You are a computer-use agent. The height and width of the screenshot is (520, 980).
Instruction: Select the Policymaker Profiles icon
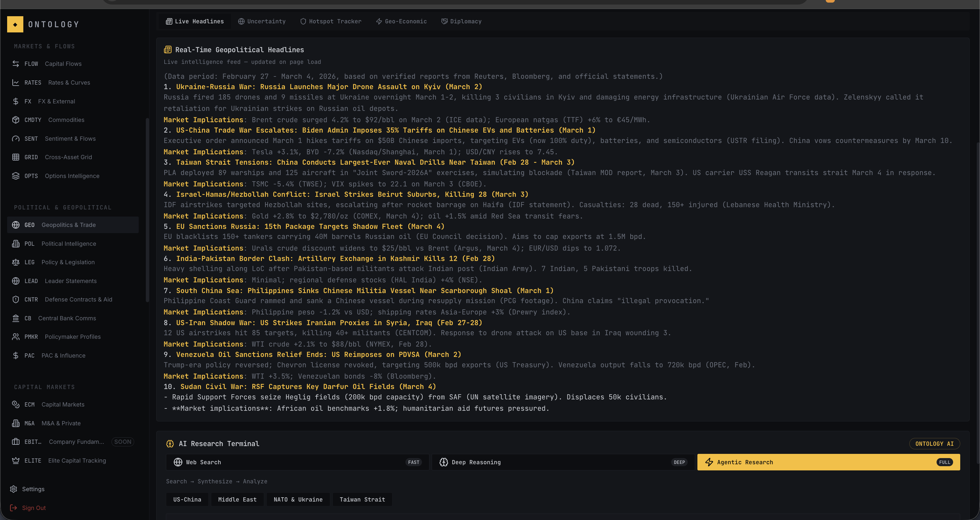(16, 337)
